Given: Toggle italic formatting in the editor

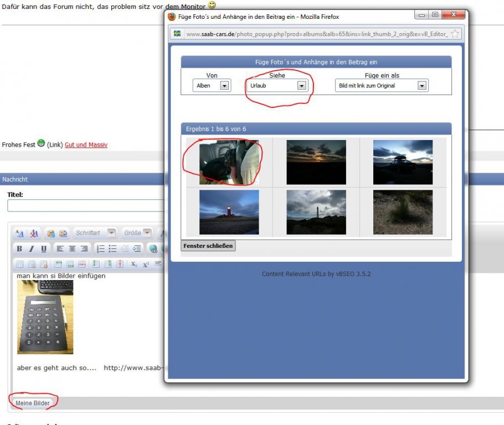Looking at the screenshot, I should 32,248.
